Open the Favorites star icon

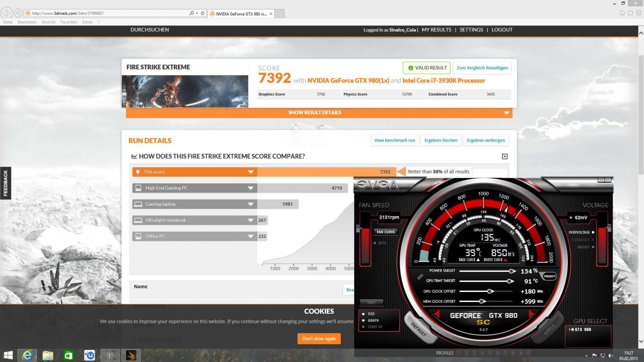(x=630, y=13)
